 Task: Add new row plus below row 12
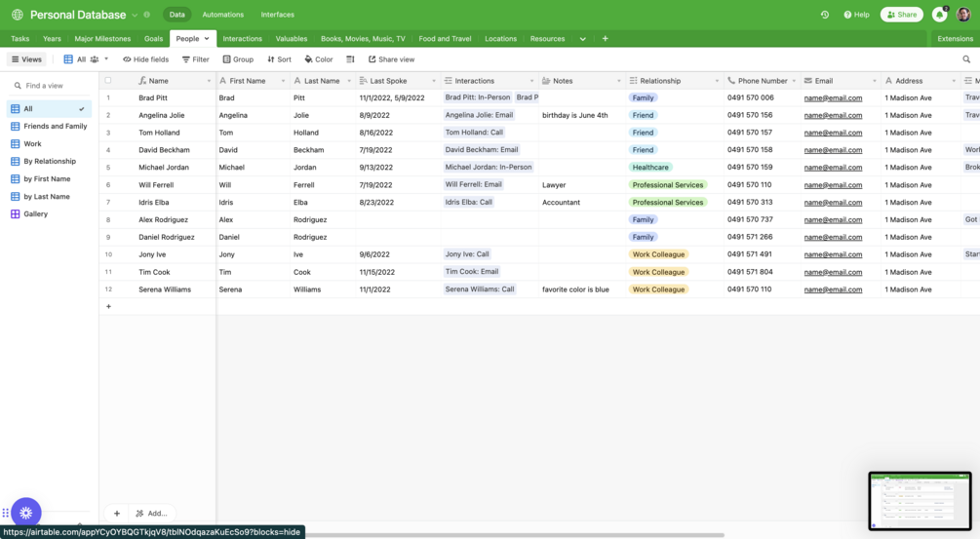click(108, 307)
